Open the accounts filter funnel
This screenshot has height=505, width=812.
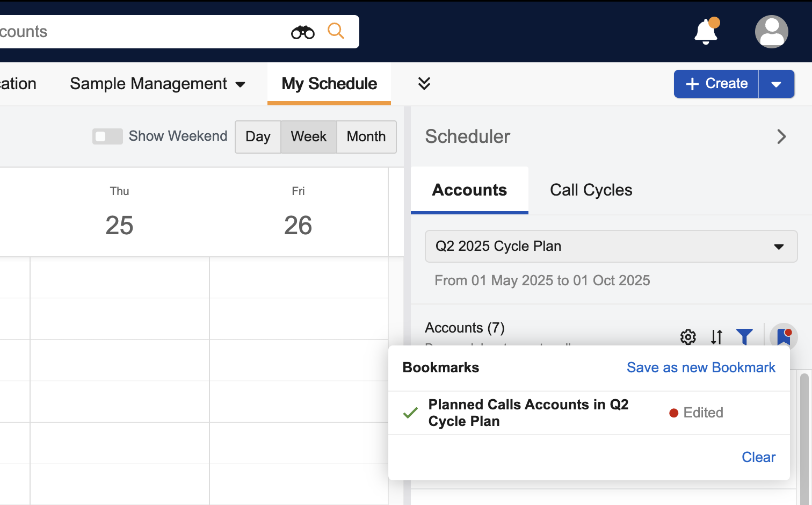coord(744,337)
